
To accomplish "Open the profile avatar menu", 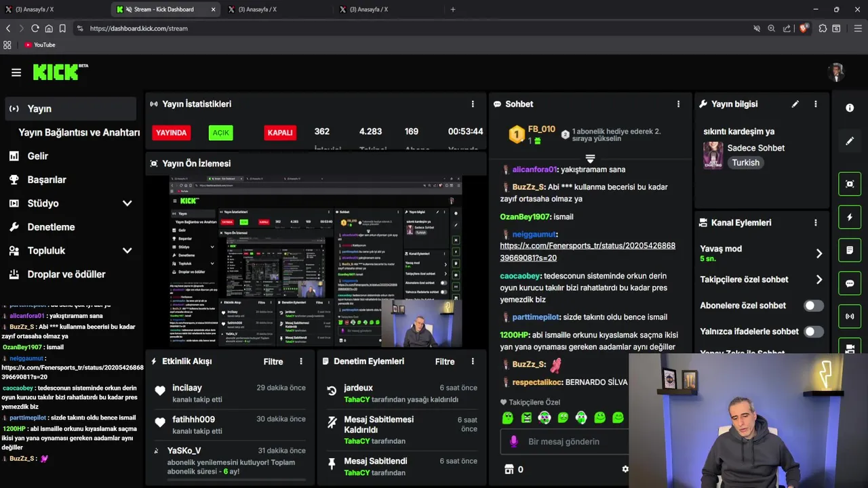I will [x=836, y=72].
